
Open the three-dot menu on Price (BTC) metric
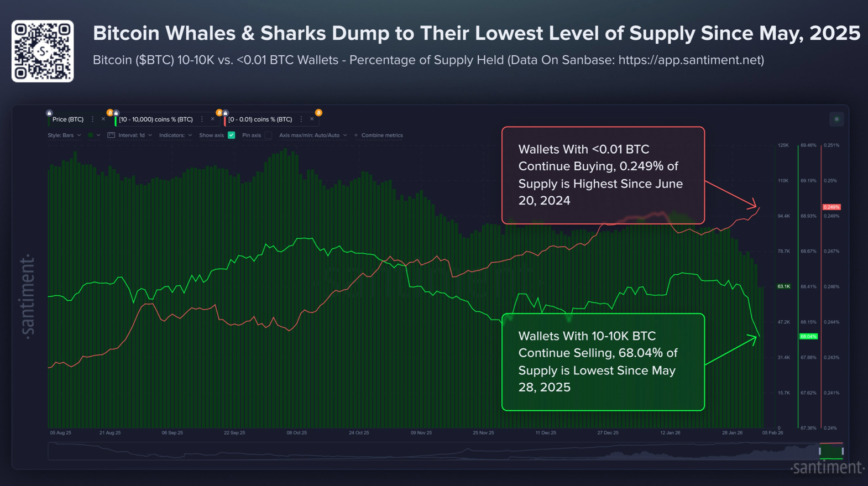[92, 119]
